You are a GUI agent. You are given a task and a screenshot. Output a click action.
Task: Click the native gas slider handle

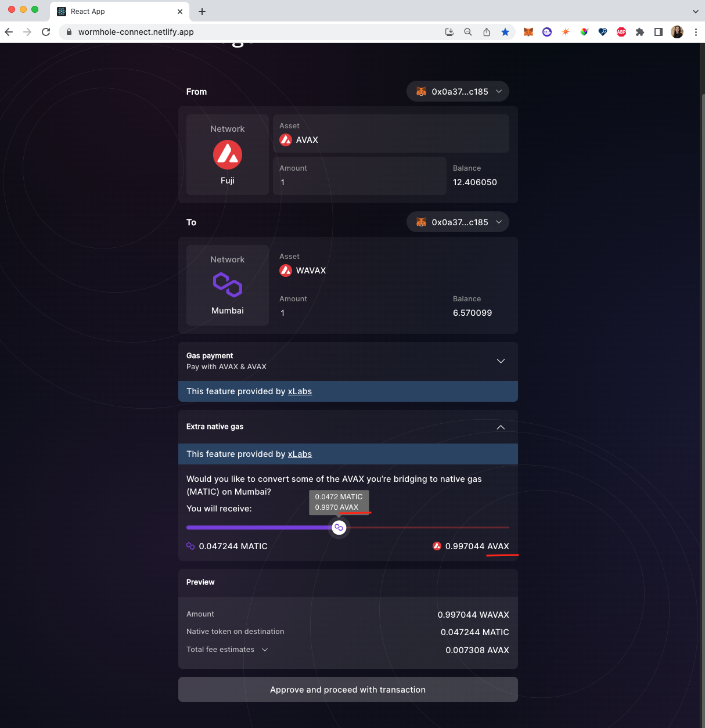click(339, 527)
